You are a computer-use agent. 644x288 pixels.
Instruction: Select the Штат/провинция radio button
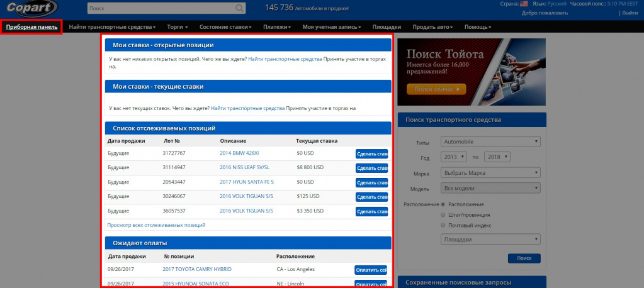point(443,214)
